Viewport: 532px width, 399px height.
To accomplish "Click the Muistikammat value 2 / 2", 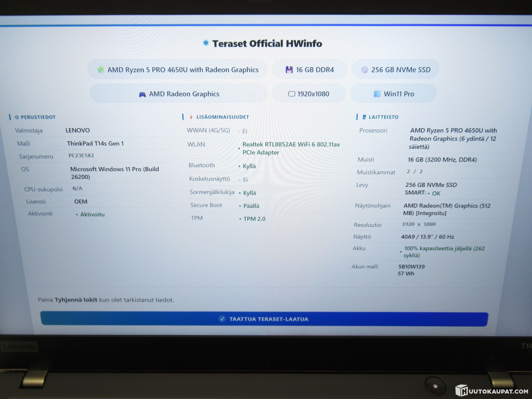I will tap(415, 171).
